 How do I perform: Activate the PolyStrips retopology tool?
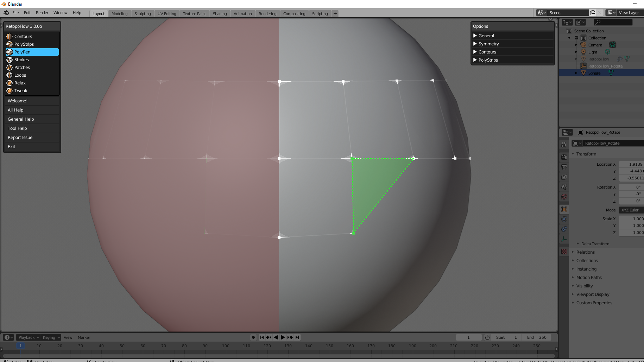pos(24,44)
